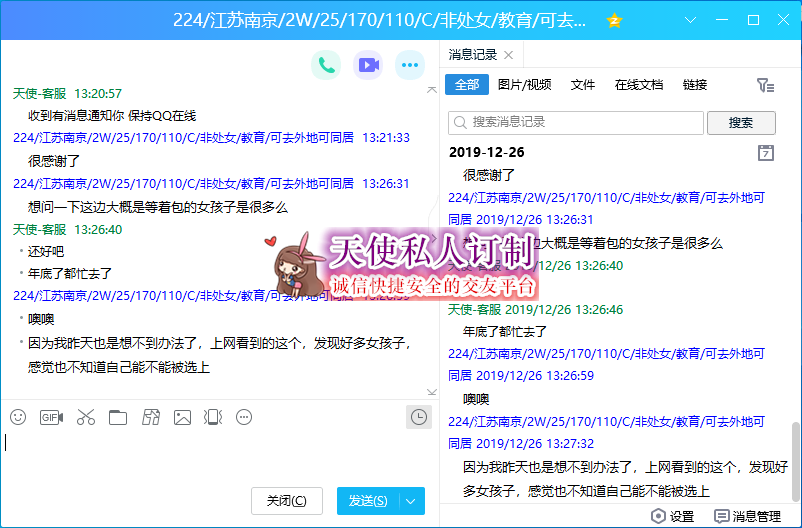Click the picture icon to send image
The image size is (802, 528).
[182, 417]
